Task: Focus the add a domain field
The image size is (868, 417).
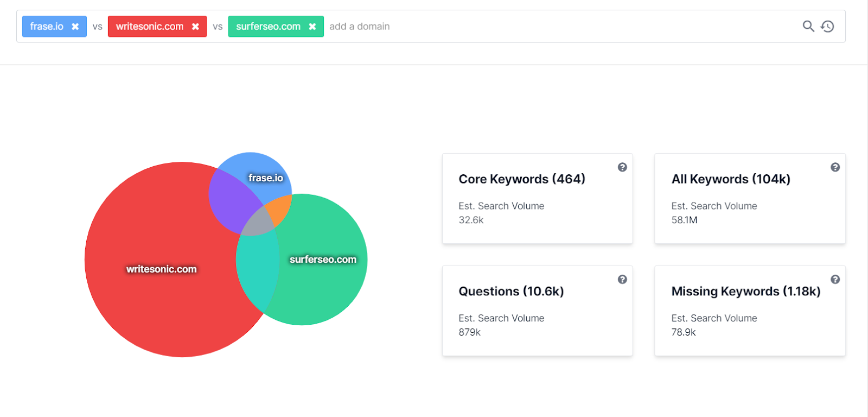Action: click(561, 27)
